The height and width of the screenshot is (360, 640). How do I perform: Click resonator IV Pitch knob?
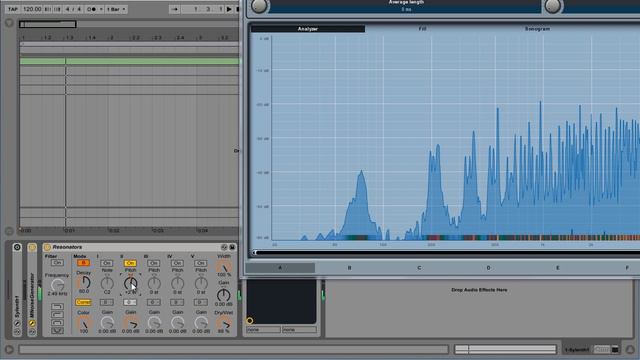[178, 283]
